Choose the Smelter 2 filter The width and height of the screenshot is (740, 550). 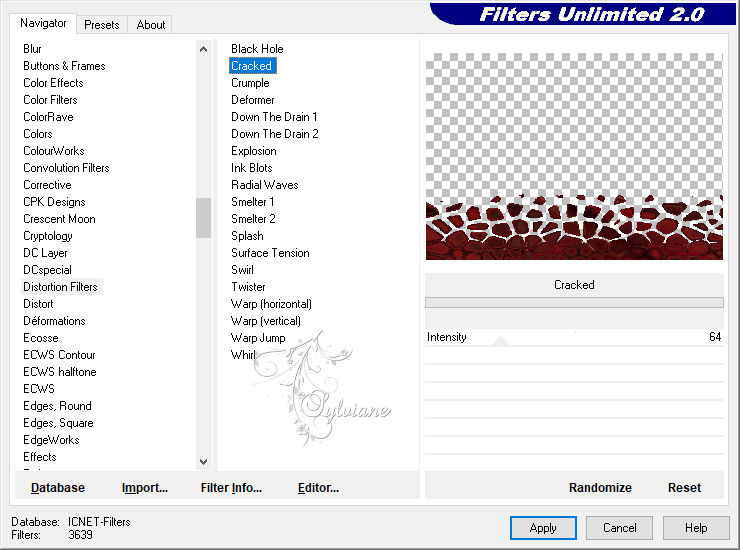[x=253, y=219]
